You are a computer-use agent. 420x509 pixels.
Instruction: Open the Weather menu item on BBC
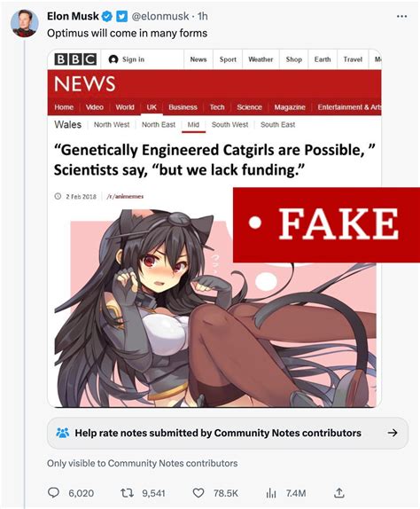261,59
